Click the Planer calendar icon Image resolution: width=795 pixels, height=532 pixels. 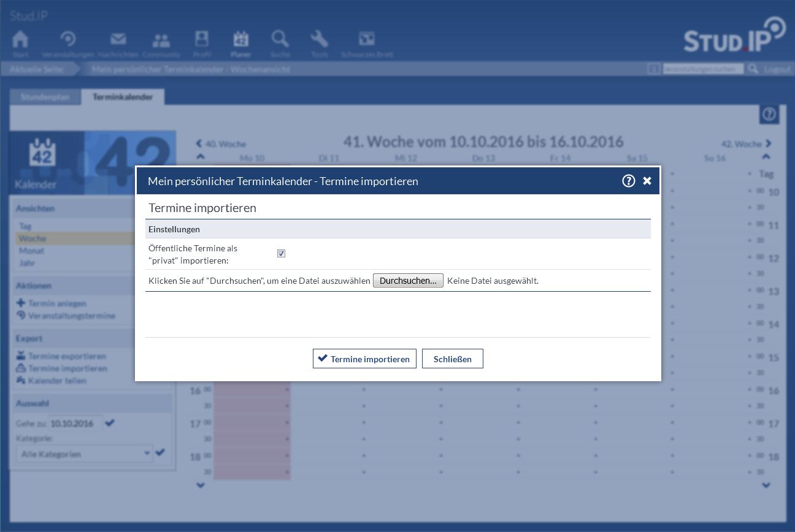coord(240,40)
